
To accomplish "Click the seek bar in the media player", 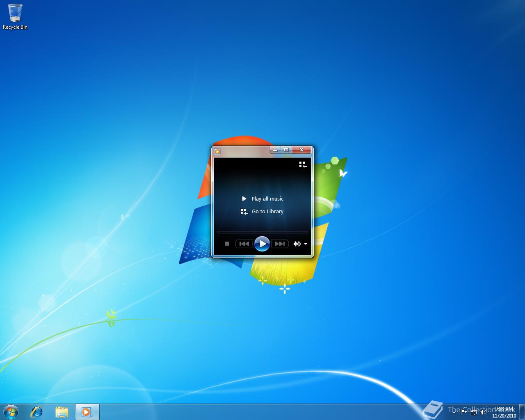I will (262, 232).
